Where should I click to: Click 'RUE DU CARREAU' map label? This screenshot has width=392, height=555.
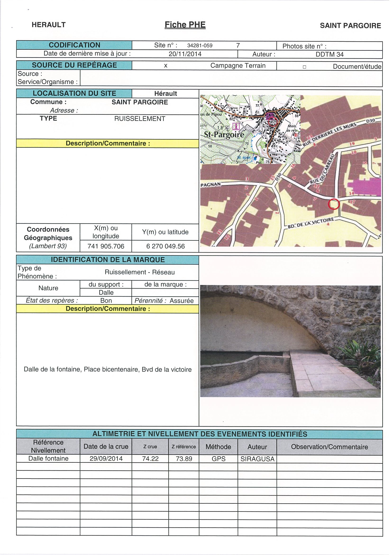322,168
